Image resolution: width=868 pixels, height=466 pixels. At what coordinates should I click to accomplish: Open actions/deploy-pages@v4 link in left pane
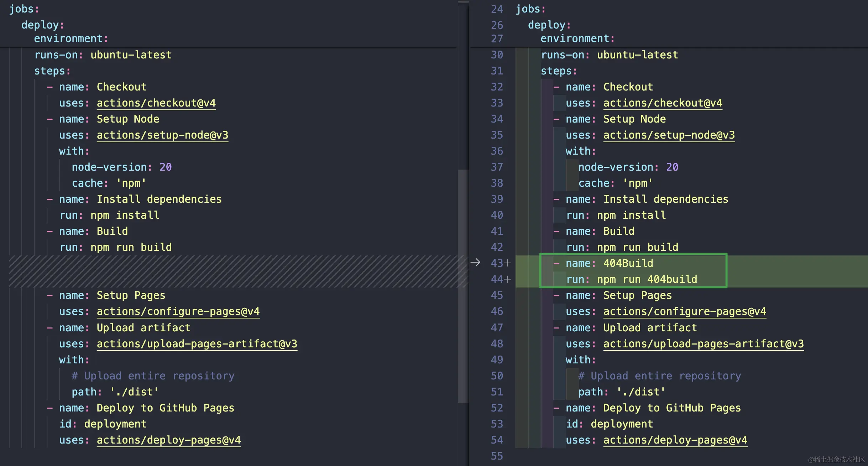click(168, 440)
